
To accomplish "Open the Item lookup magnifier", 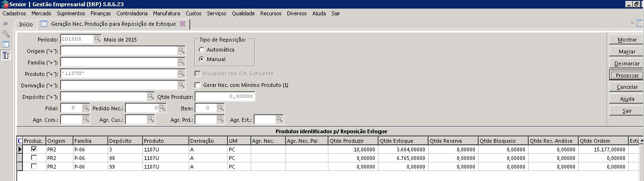I will pyautogui.click(x=221, y=108).
